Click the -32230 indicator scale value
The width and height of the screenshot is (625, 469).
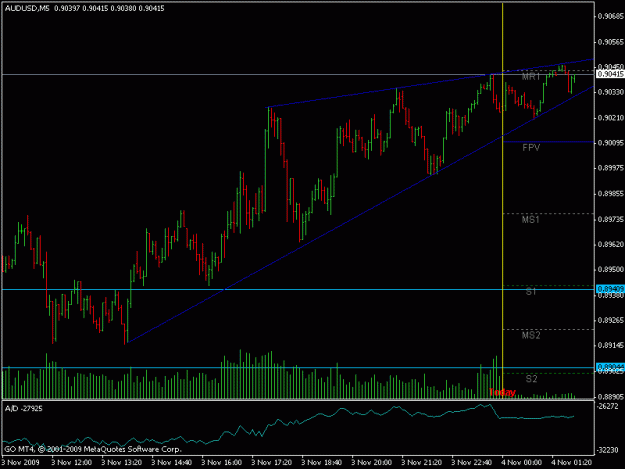click(x=607, y=450)
